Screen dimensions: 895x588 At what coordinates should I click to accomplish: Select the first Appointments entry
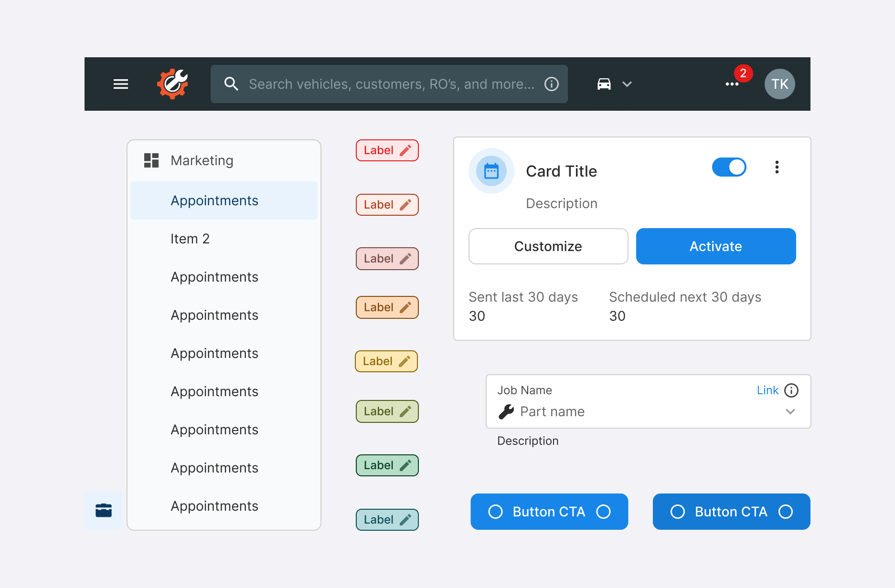214,200
